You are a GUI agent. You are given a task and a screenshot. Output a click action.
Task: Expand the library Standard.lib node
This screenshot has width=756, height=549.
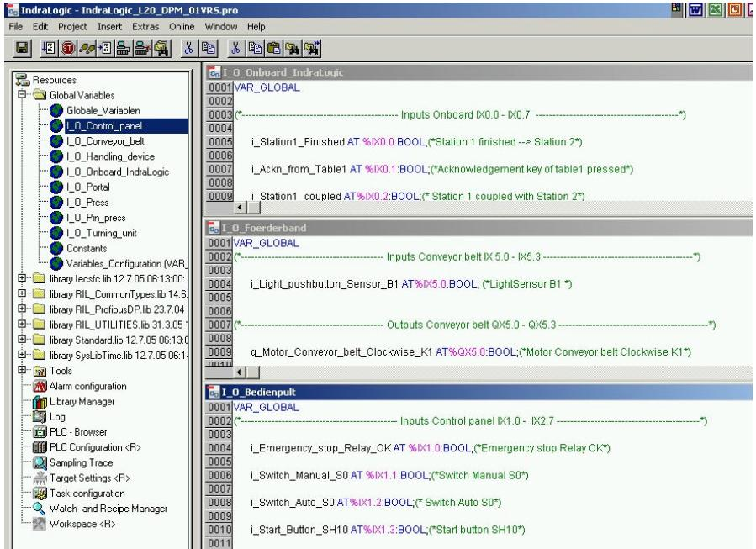(x=22, y=340)
